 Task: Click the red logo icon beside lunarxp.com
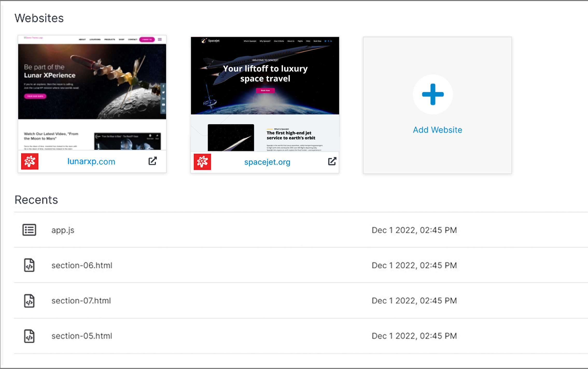point(30,161)
